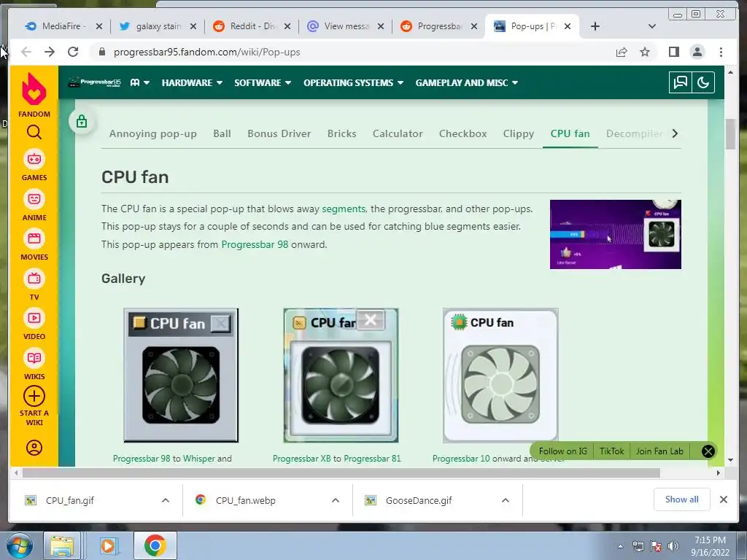Switch to the Bricks tab

(x=341, y=134)
